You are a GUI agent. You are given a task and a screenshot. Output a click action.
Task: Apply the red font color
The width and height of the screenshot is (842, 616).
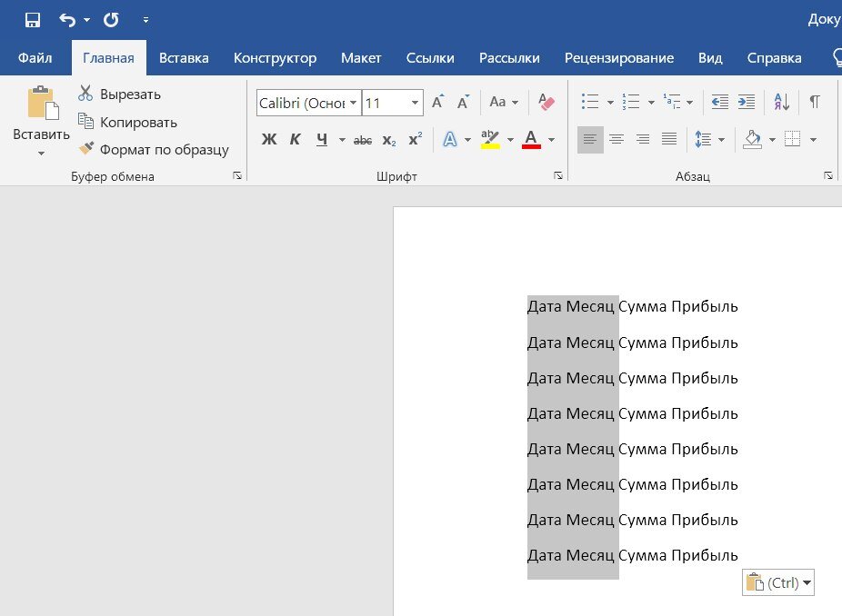pos(531,140)
